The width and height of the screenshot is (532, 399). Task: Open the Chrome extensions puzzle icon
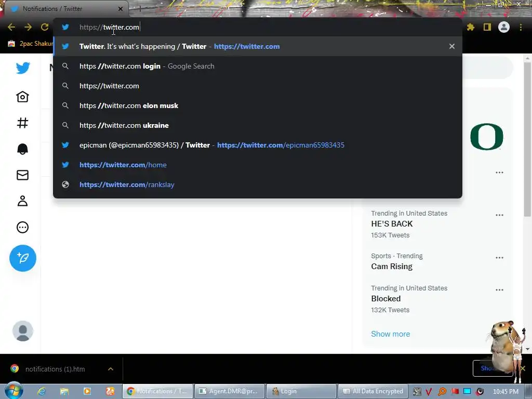[x=471, y=27]
